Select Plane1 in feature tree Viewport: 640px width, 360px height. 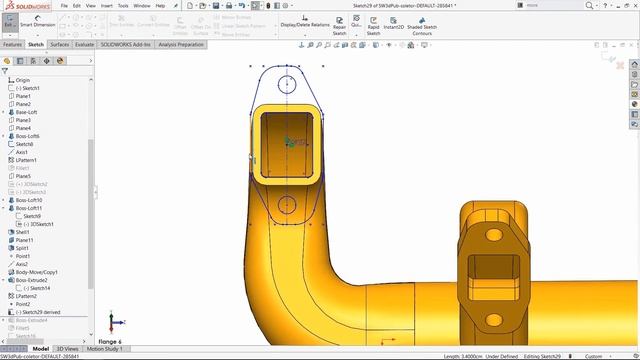[20, 96]
